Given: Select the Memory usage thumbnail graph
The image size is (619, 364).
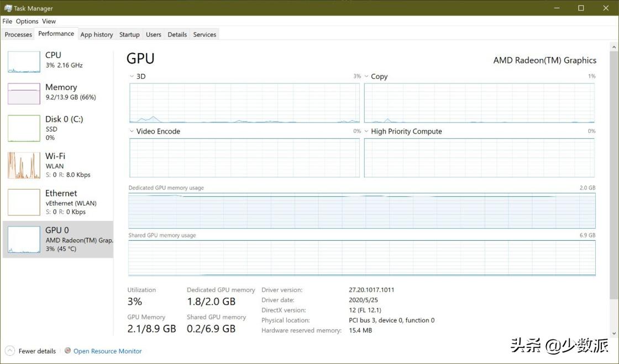Looking at the screenshot, I should click(24, 93).
